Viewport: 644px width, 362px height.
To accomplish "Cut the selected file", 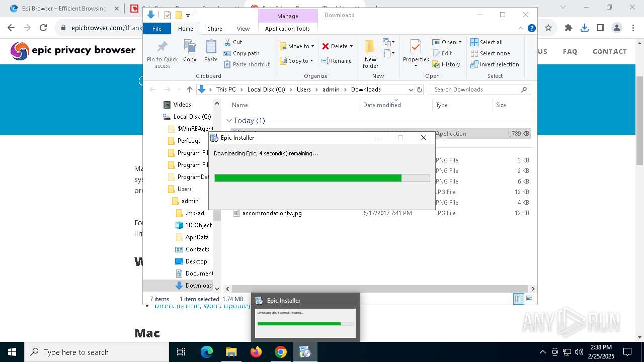I will click(x=233, y=42).
